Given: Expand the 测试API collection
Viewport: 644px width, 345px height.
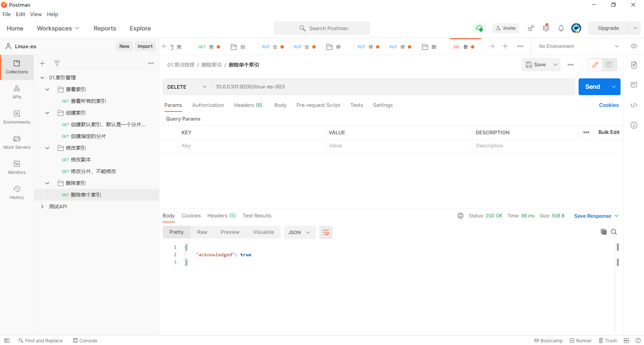Looking at the screenshot, I should (42, 207).
